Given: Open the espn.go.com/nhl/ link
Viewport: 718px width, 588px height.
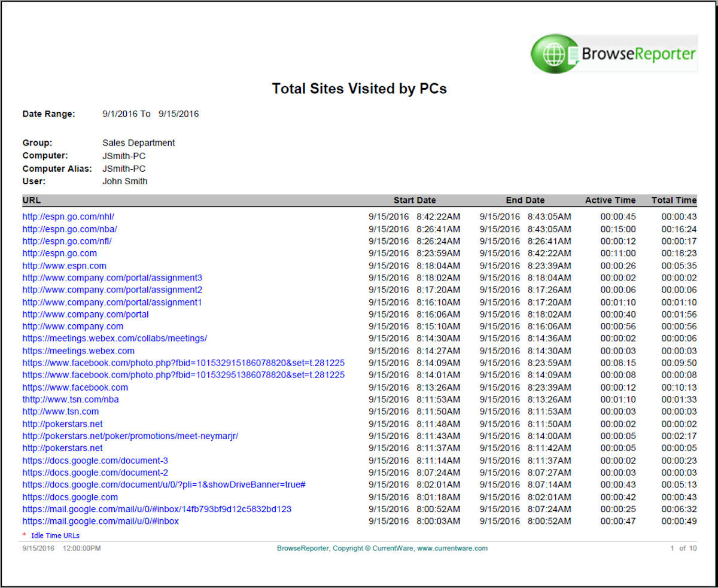Looking at the screenshot, I should [x=68, y=217].
